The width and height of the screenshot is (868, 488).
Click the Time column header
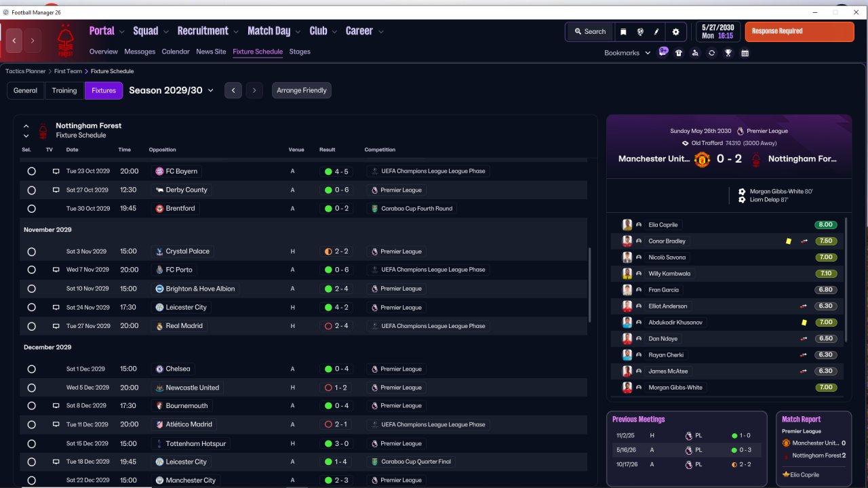point(125,150)
